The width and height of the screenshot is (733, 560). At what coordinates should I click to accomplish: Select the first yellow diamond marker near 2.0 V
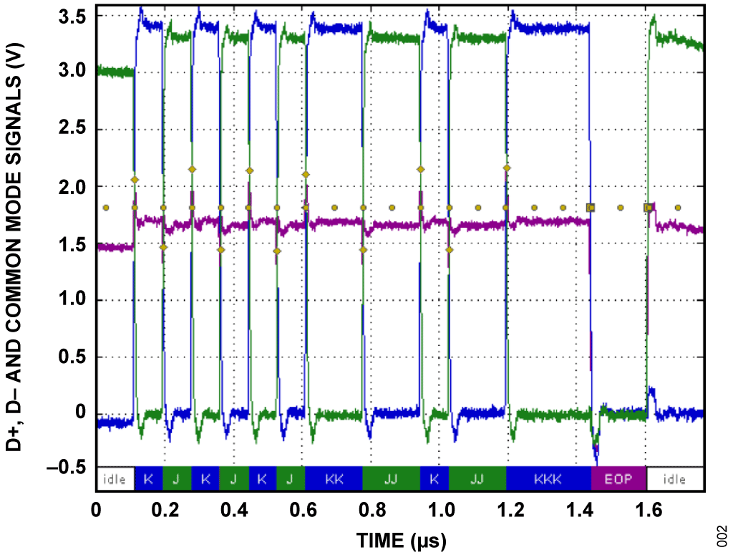coord(135,180)
